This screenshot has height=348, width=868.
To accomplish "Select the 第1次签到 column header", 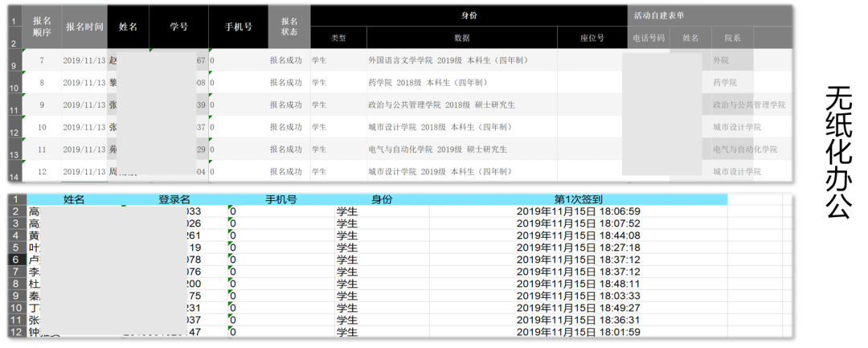I will 578,199.
